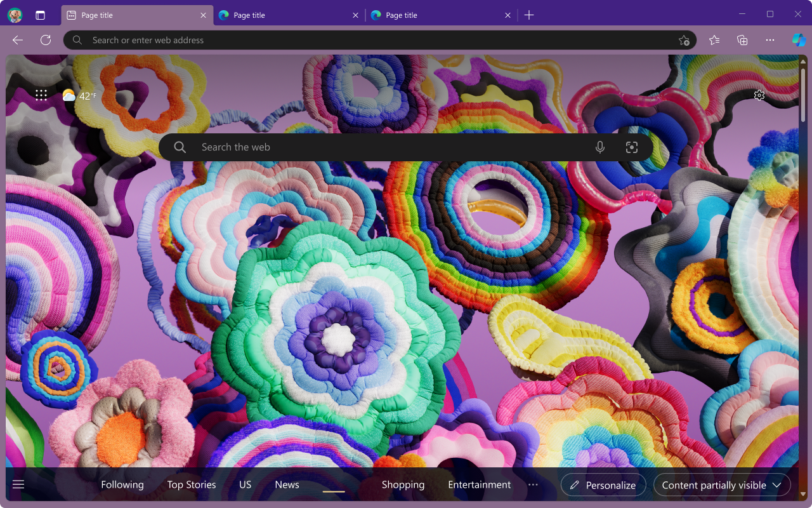The width and height of the screenshot is (812, 508).
Task: Open the Copilot sidebar icon
Action: 799,40
